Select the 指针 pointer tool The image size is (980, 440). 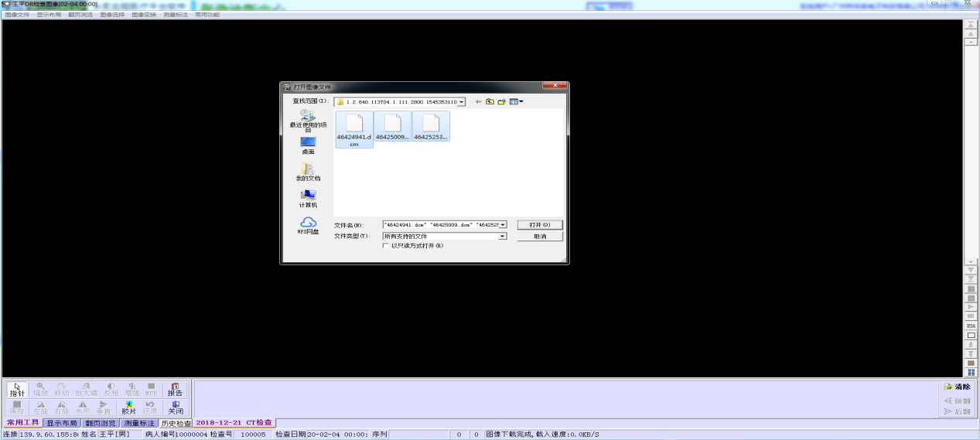[17, 389]
